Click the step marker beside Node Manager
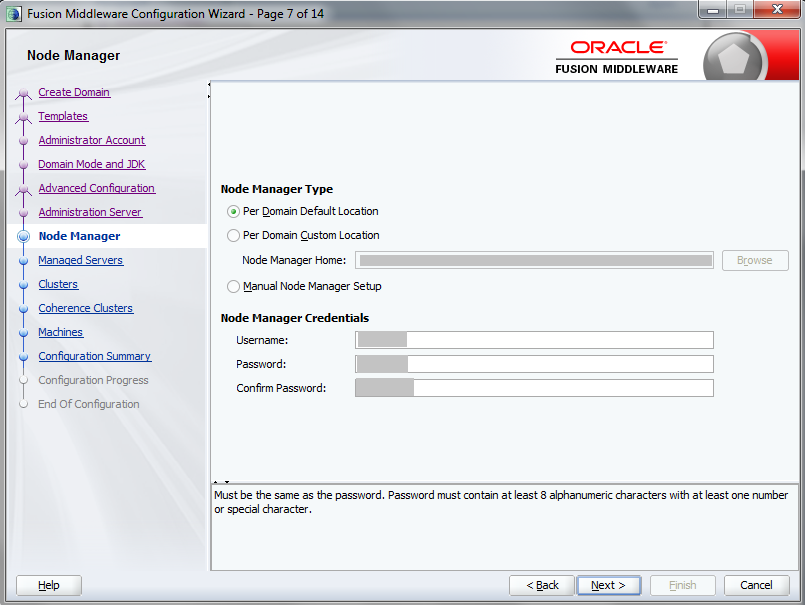This screenshot has width=805, height=605. 22,236
